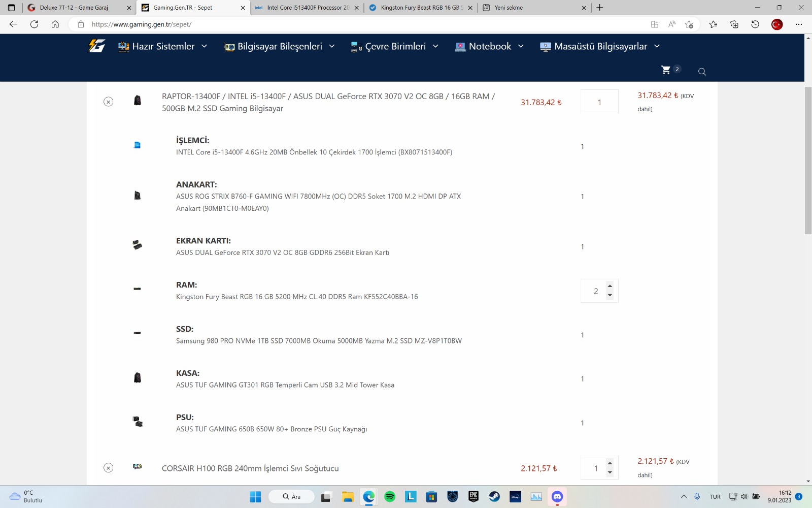View site information padlock icon
Image resolution: width=812 pixels, height=508 pixels.
pyautogui.click(x=81, y=24)
